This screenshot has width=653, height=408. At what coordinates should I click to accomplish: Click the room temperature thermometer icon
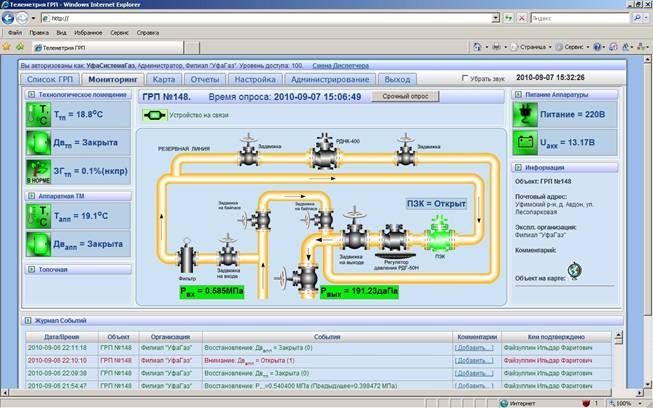click(38, 114)
